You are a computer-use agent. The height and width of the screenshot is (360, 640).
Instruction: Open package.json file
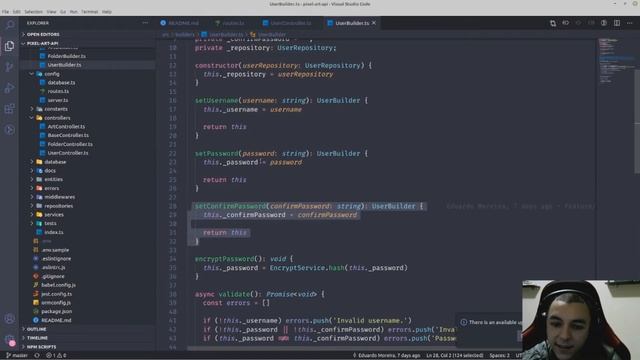click(x=56, y=311)
